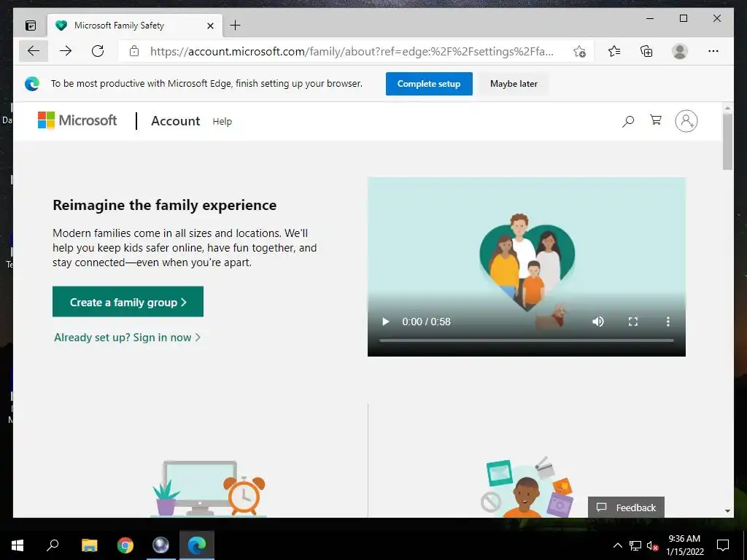
Task: Open Edge Settings and more menu
Action: coord(713,51)
